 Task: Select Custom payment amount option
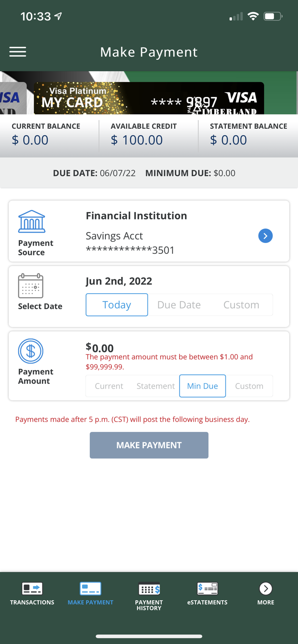coord(249,386)
